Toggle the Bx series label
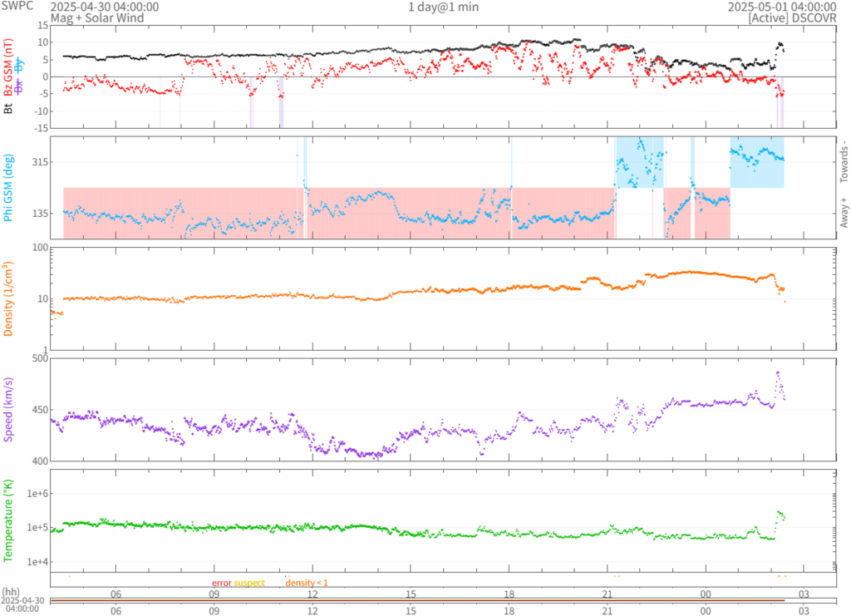 point(20,86)
